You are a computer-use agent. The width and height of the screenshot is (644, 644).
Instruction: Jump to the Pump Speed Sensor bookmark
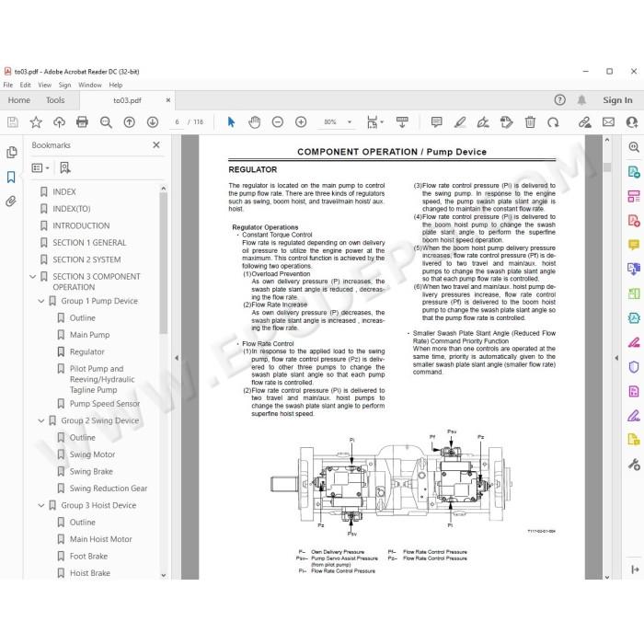click(x=105, y=404)
